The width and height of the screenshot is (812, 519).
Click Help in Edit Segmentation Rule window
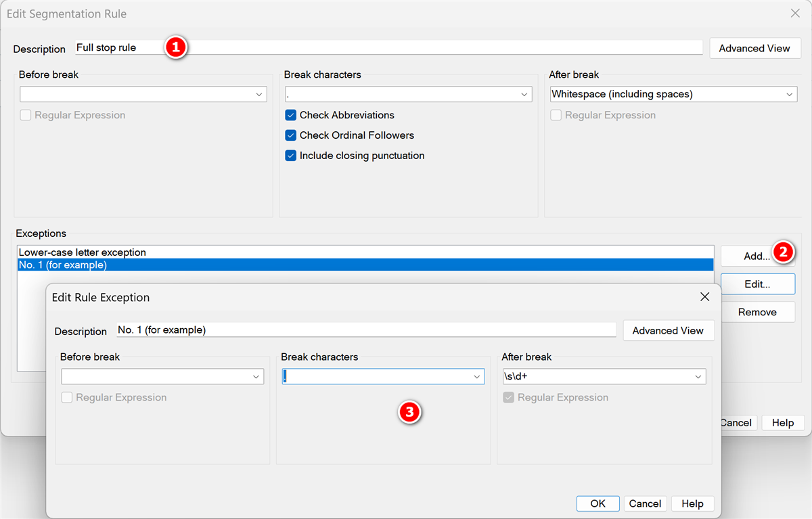click(783, 423)
